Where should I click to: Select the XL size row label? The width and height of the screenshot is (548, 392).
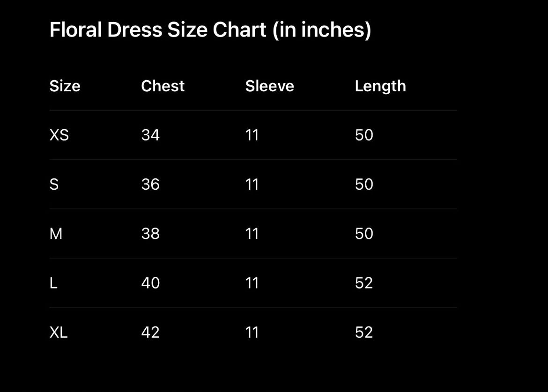[x=59, y=333]
